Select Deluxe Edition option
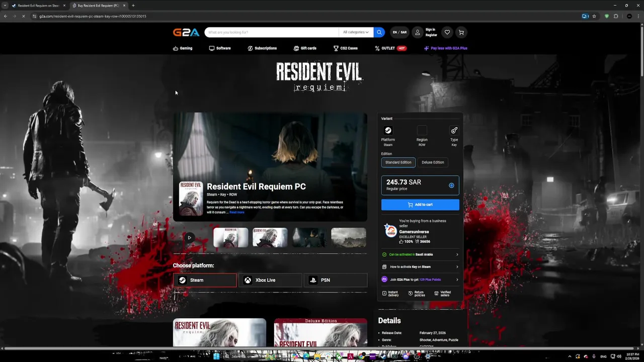 pyautogui.click(x=433, y=162)
